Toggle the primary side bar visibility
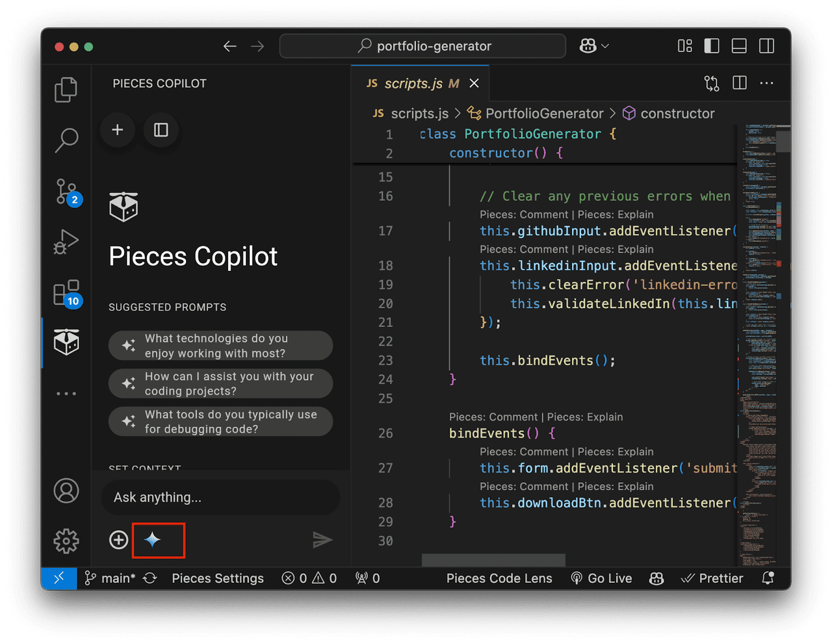 pos(712,46)
